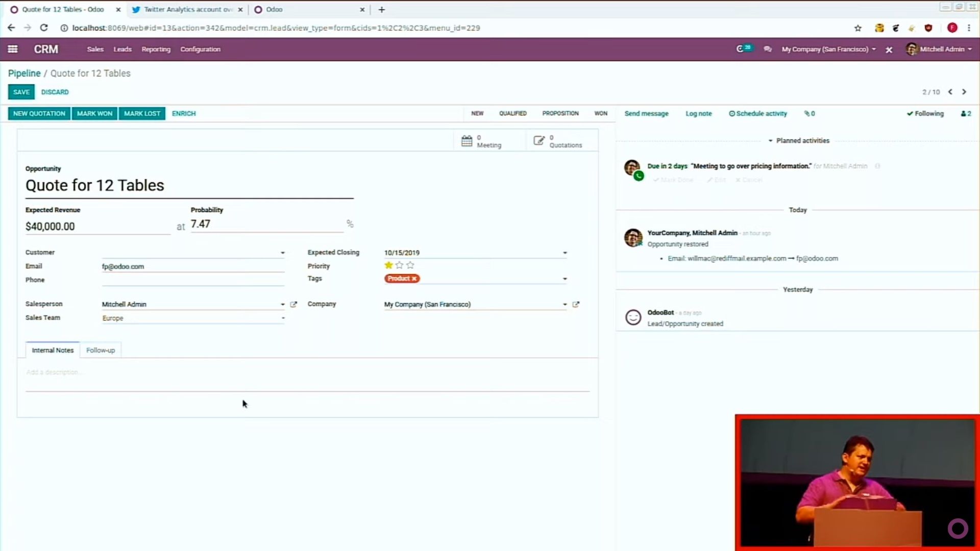
Task: Toggle the third priority star
Action: click(409, 264)
